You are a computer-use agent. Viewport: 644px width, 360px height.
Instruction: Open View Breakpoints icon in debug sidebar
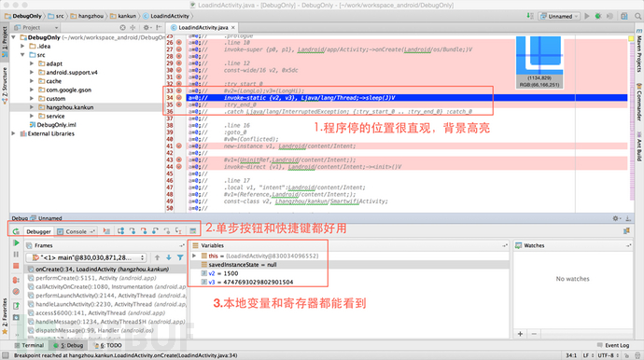tap(16, 280)
